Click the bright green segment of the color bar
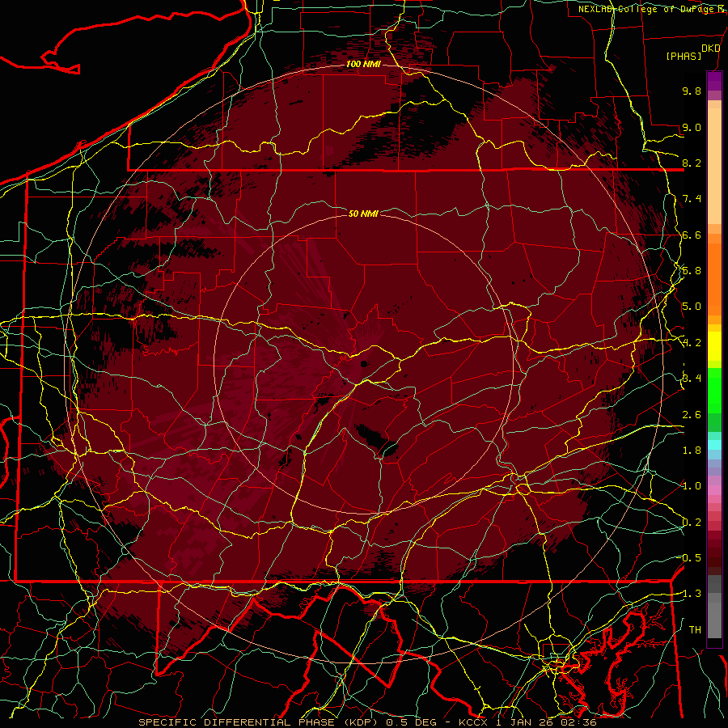The image size is (728, 728). tap(714, 391)
